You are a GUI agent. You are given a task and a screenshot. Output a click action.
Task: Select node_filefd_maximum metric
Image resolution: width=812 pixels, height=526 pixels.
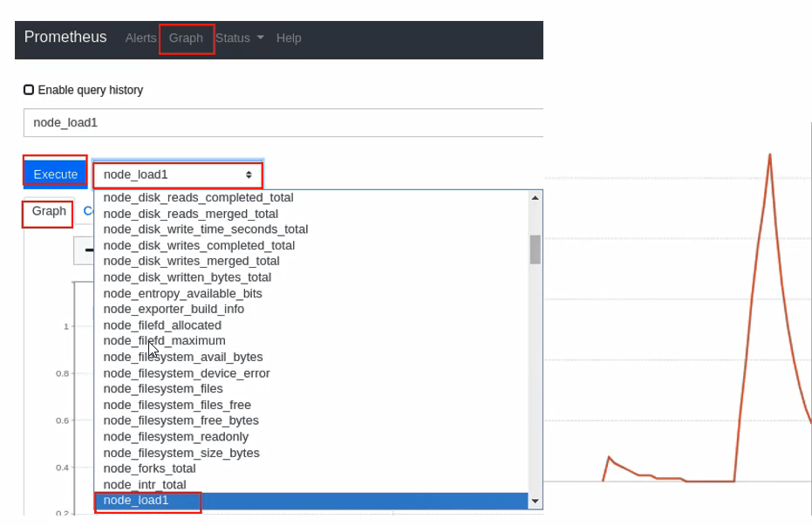pos(310,341)
